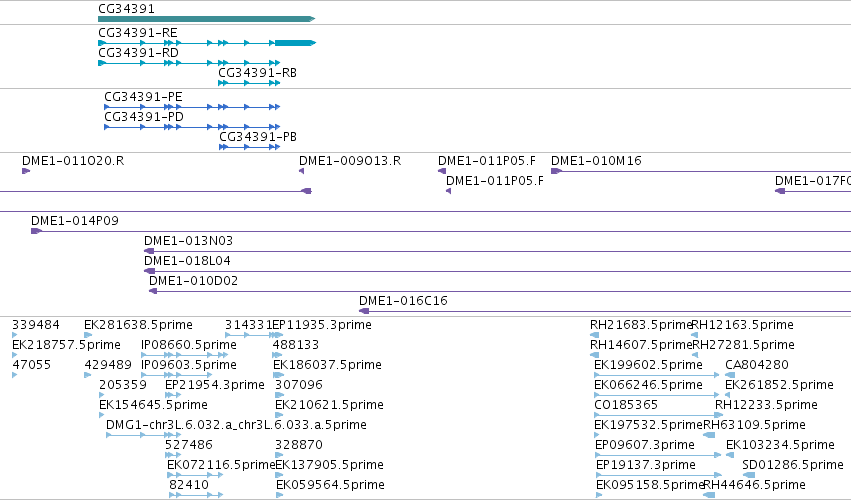Click the DME1-014P09 clone label
The height and width of the screenshot is (500, 851).
[x=75, y=221]
